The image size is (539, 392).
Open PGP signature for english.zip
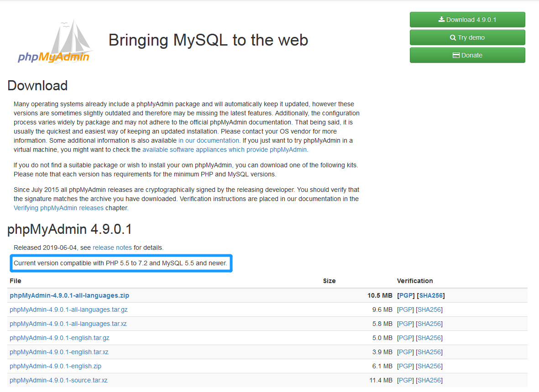click(405, 366)
